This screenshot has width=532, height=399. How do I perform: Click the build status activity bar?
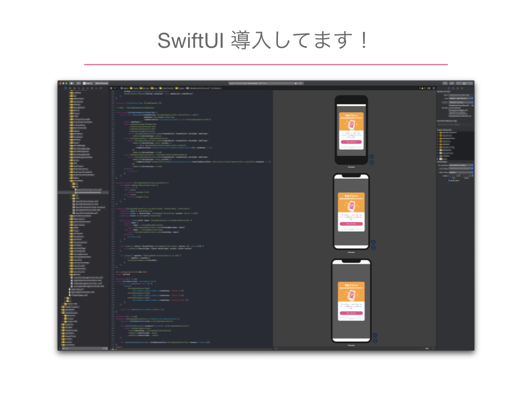266,83
